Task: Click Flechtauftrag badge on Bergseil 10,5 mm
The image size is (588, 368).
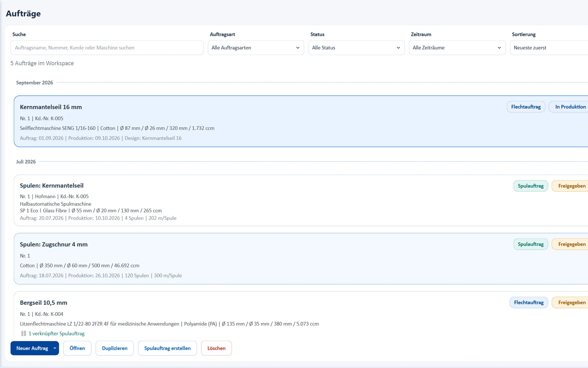Action: click(529, 302)
